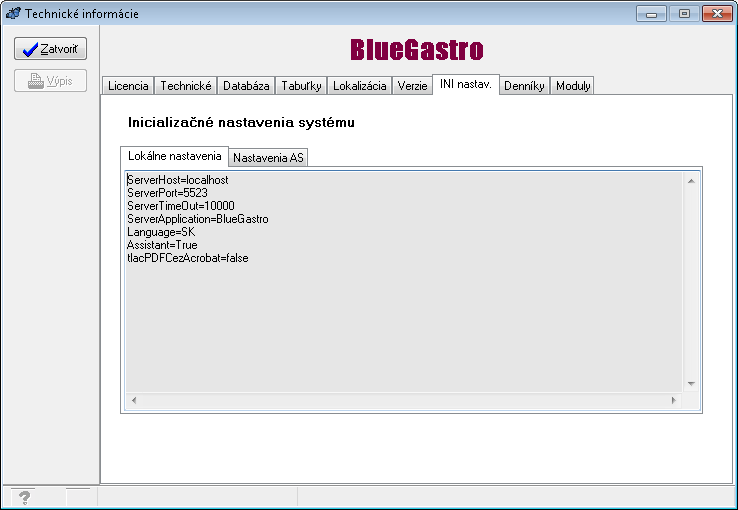This screenshot has width=738, height=510.
Task: Open the Licencia tab
Action: pyautogui.click(x=128, y=86)
